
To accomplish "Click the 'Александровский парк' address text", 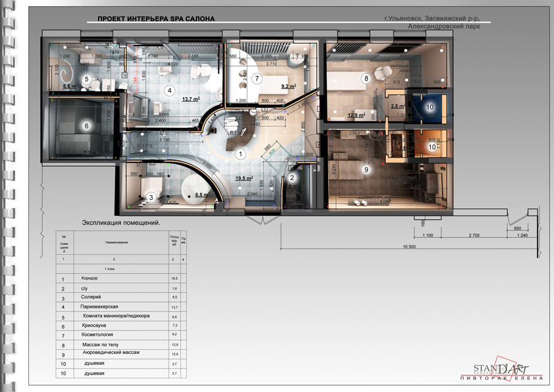I will pos(443,26).
